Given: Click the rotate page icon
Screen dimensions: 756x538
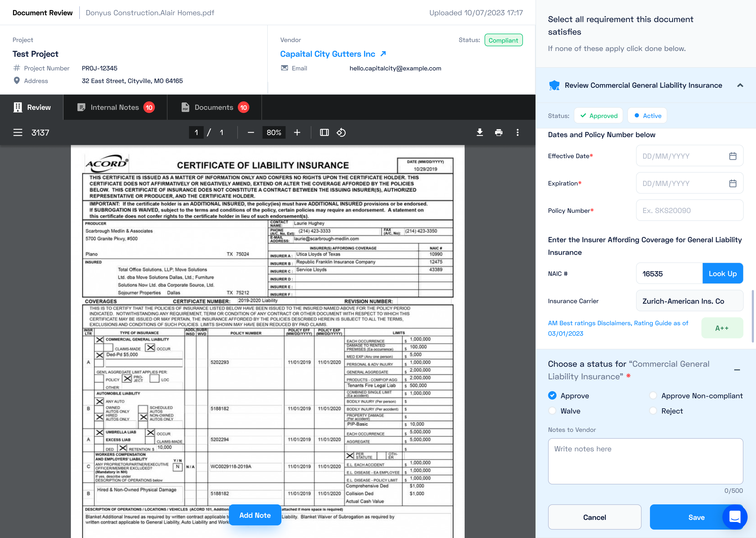Looking at the screenshot, I should pos(341,132).
